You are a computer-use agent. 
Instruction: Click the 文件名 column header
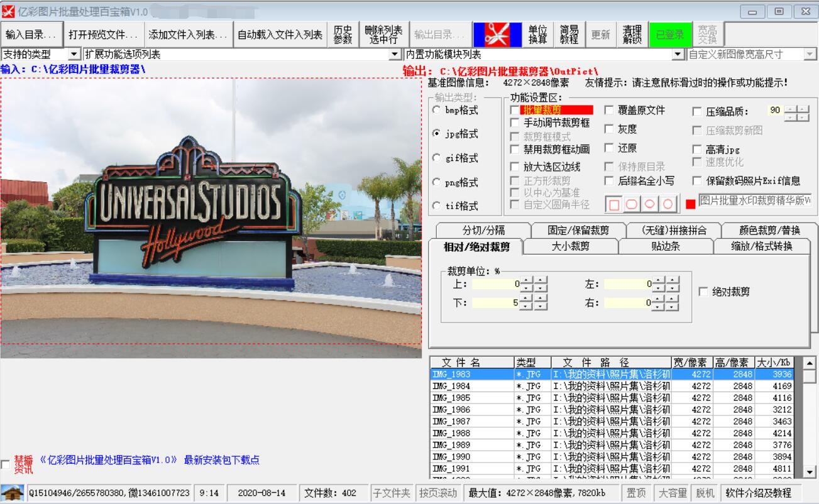pos(472,363)
